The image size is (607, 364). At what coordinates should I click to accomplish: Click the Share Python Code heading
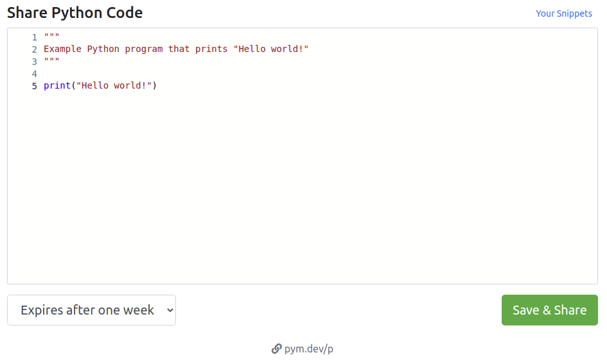(x=75, y=13)
